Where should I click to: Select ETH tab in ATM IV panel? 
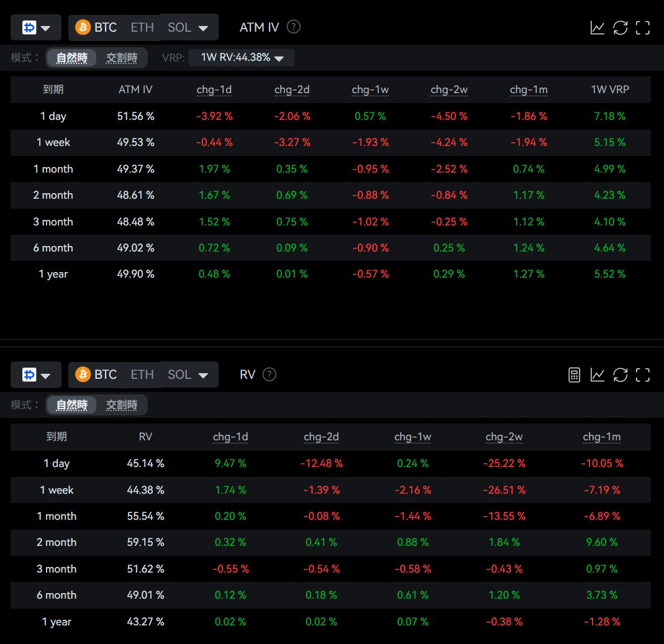pyautogui.click(x=142, y=27)
